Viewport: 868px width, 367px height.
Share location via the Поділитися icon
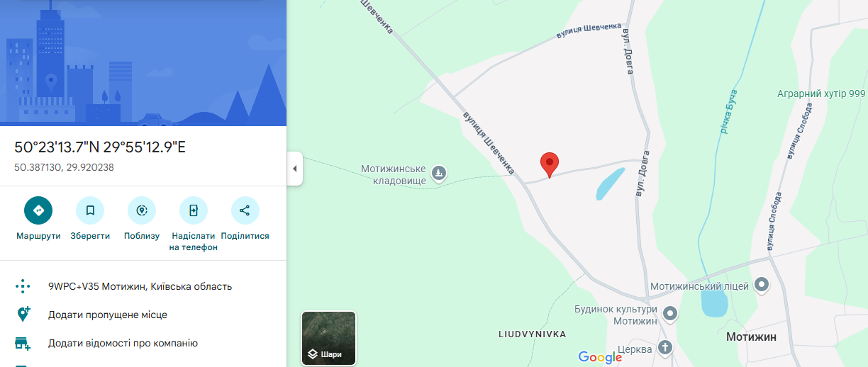pyautogui.click(x=245, y=210)
